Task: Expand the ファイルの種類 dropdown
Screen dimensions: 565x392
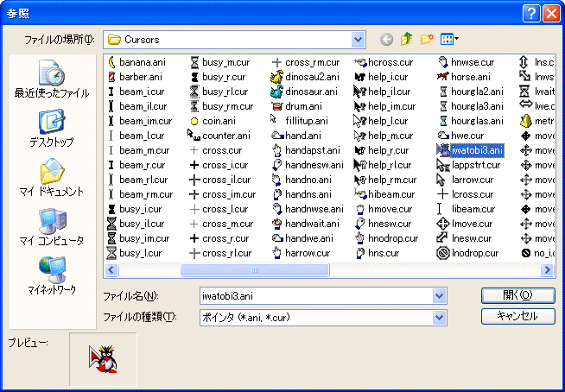Action: pos(439,317)
